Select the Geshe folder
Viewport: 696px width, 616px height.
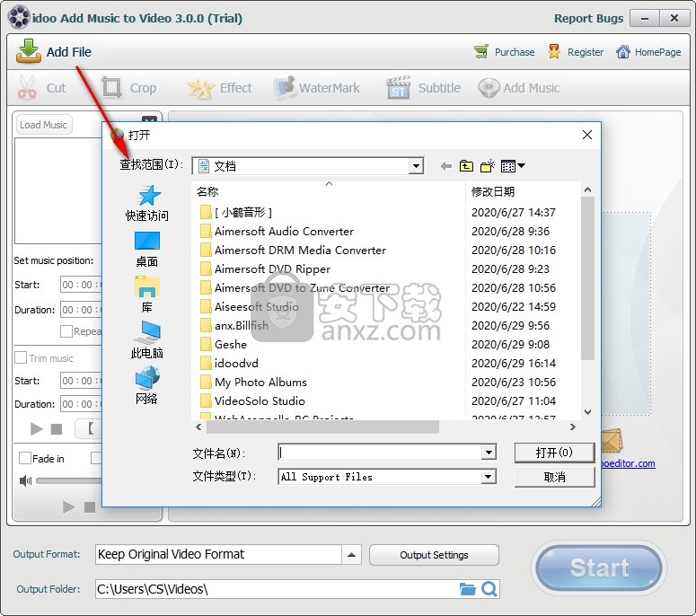[x=224, y=345]
